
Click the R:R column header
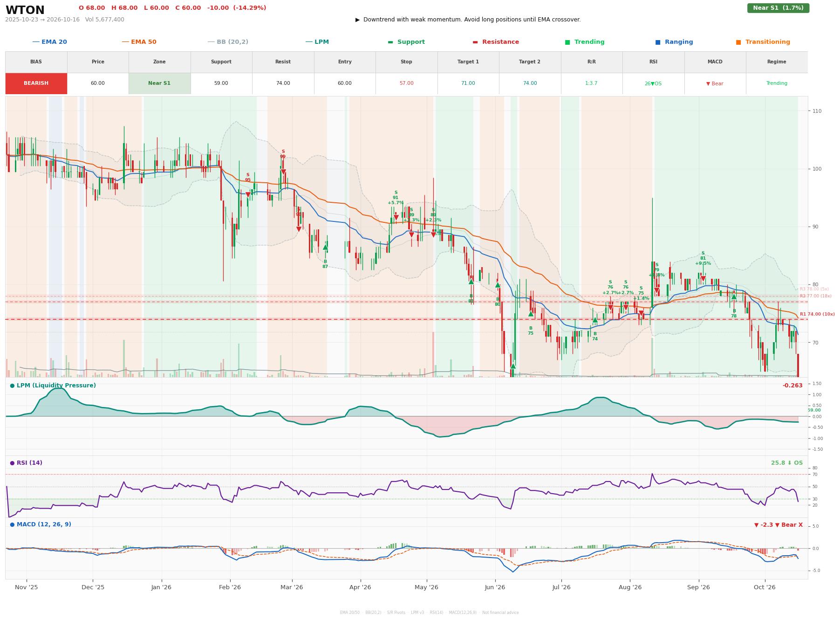coord(592,62)
